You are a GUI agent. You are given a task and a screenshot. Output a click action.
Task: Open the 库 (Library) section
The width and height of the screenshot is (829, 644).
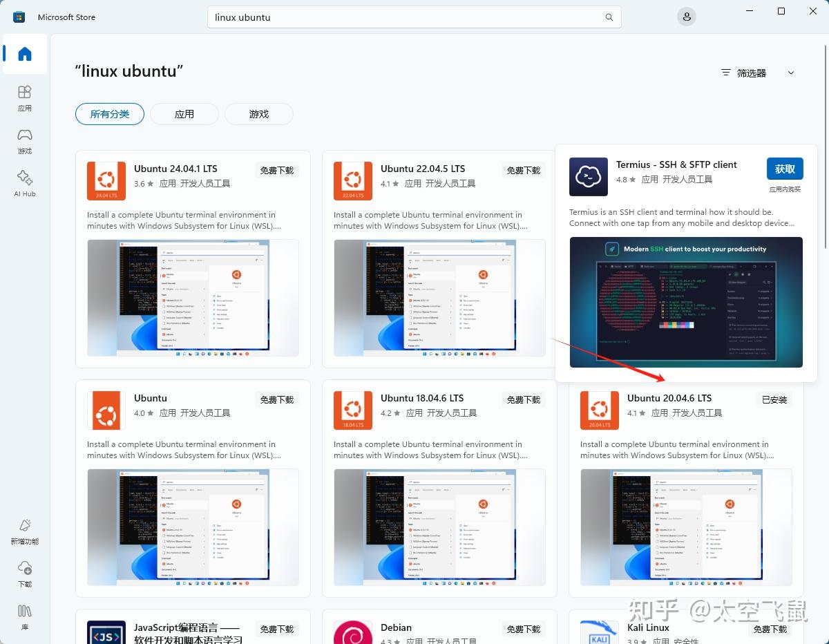tap(24, 615)
